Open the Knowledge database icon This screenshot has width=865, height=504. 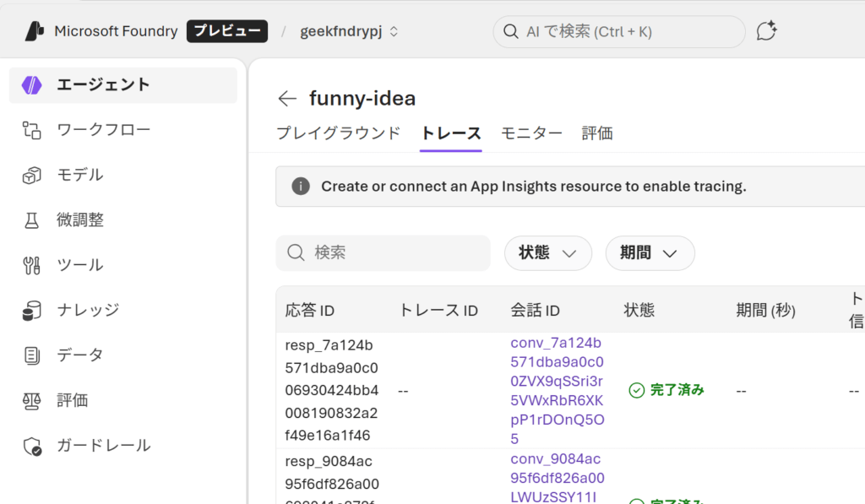[32, 311]
